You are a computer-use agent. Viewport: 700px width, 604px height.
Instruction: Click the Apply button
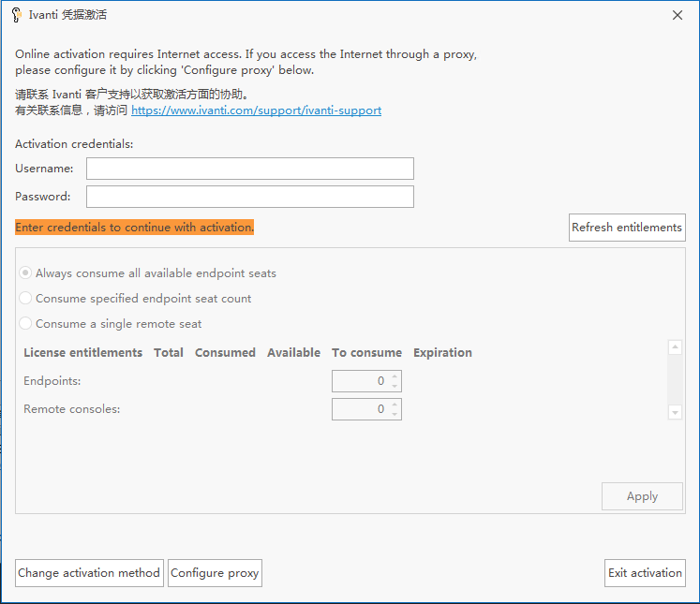(642, 496)
